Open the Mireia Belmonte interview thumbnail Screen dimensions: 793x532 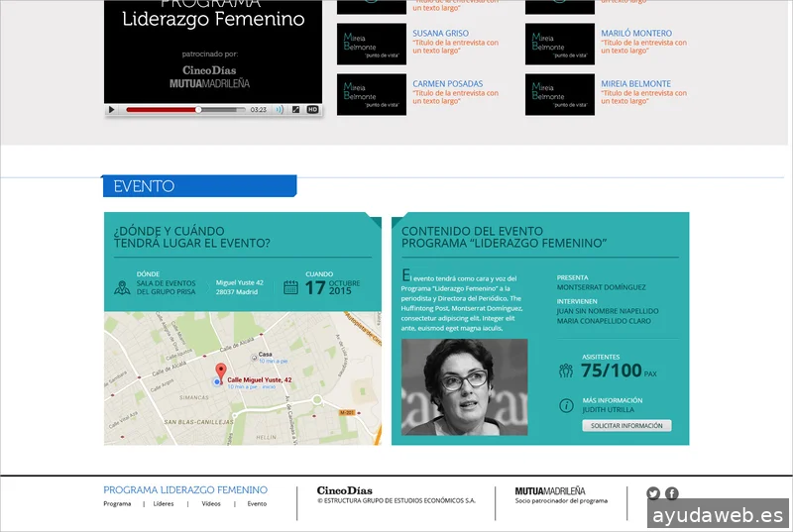tap(560, 94)
